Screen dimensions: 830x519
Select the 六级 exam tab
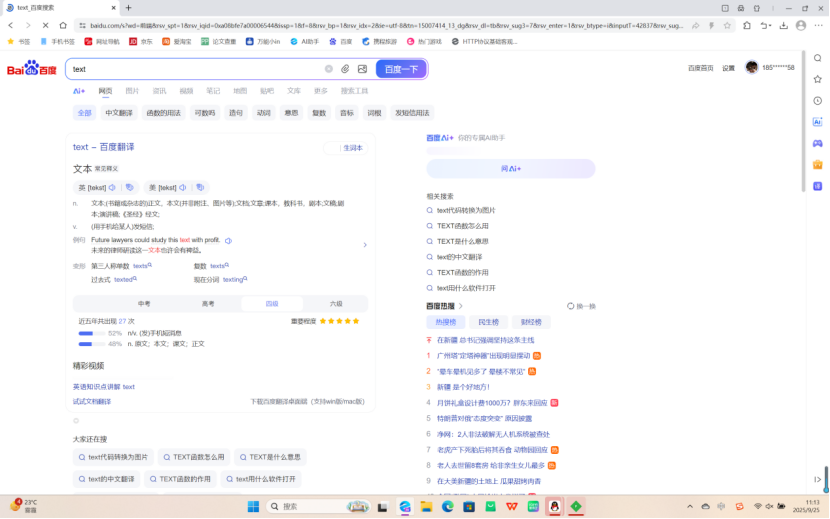tap(336, 304)
